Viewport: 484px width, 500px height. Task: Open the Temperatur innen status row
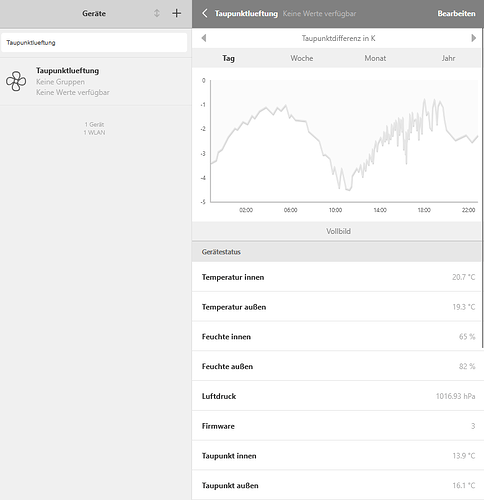(x=338, y=277)
